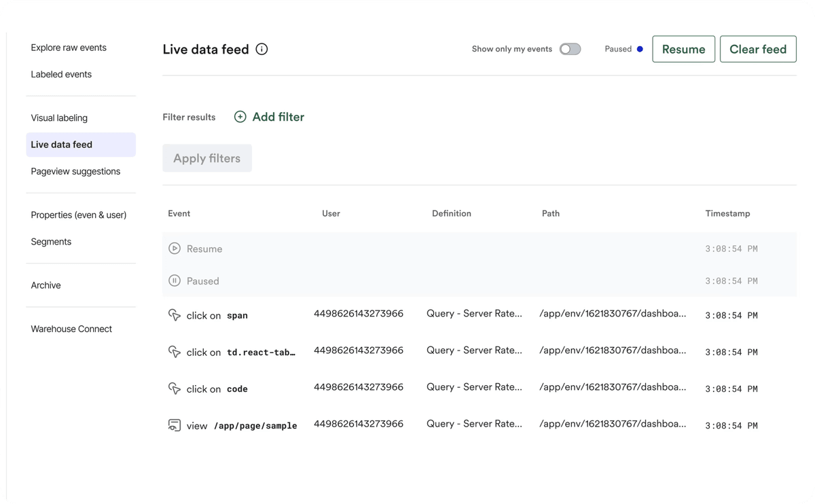Resume the live data feed
This screenshot has height=504, width=815.
pos(683,49)
